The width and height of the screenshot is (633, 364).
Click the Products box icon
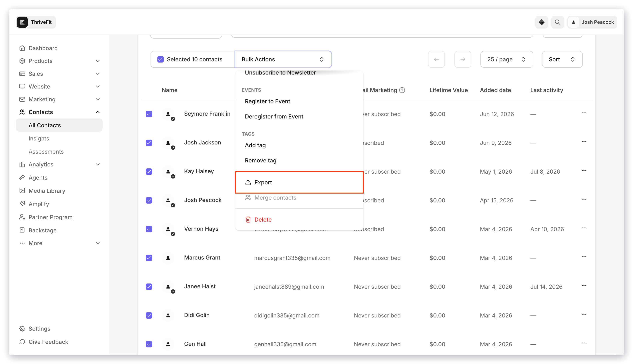point(22,61)
